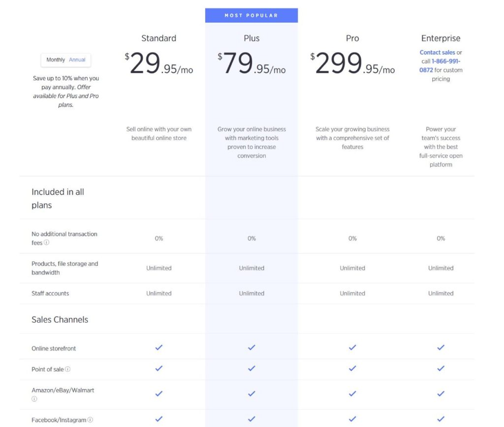Select the Standard plan heading

pos(158,38)
